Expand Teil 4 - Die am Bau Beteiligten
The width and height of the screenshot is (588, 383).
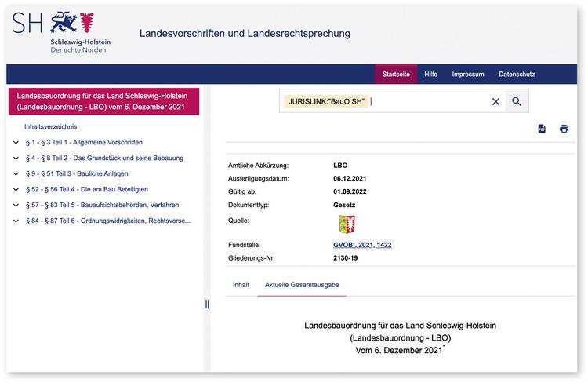point(16,190)
